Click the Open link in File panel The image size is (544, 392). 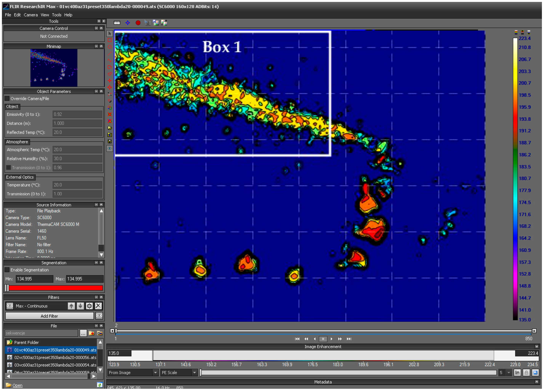tap(17, 386)
